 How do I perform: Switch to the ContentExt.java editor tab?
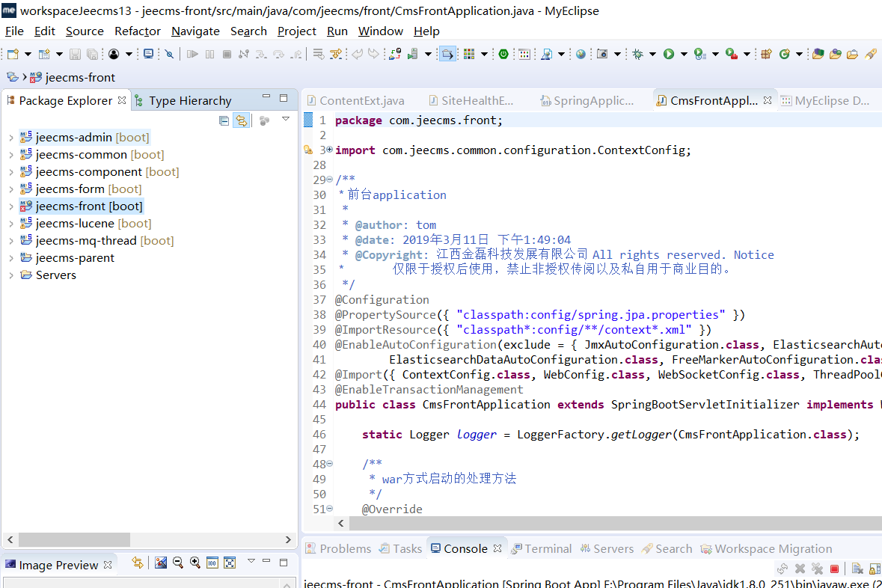[361, 101]
